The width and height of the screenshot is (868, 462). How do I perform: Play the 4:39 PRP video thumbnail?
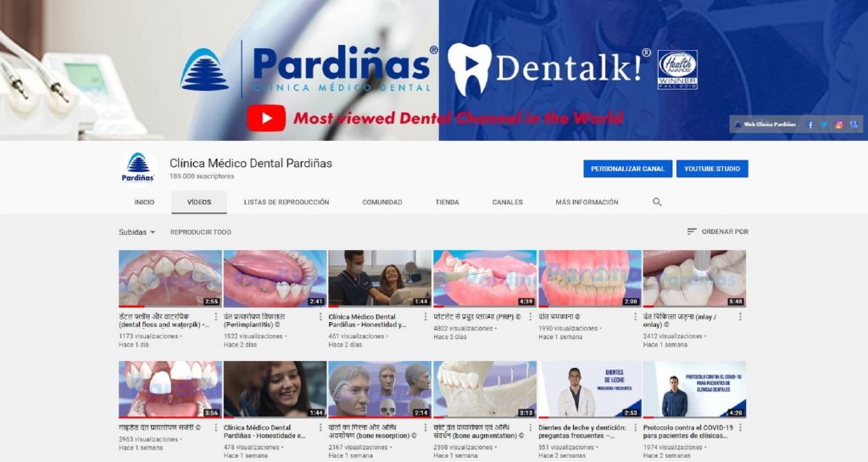(485, 279)
